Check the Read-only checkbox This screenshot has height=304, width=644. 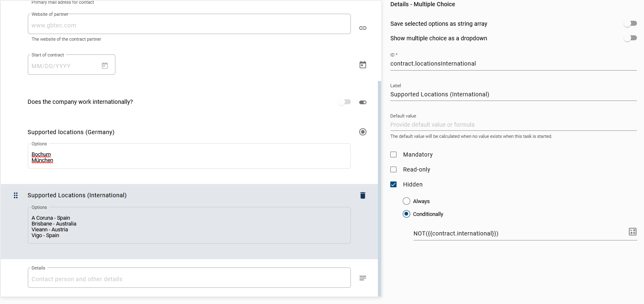(393, 169)
